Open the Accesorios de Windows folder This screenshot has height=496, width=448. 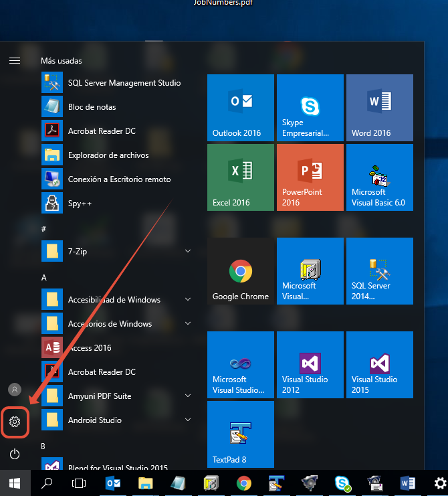(x=118, y=323)
